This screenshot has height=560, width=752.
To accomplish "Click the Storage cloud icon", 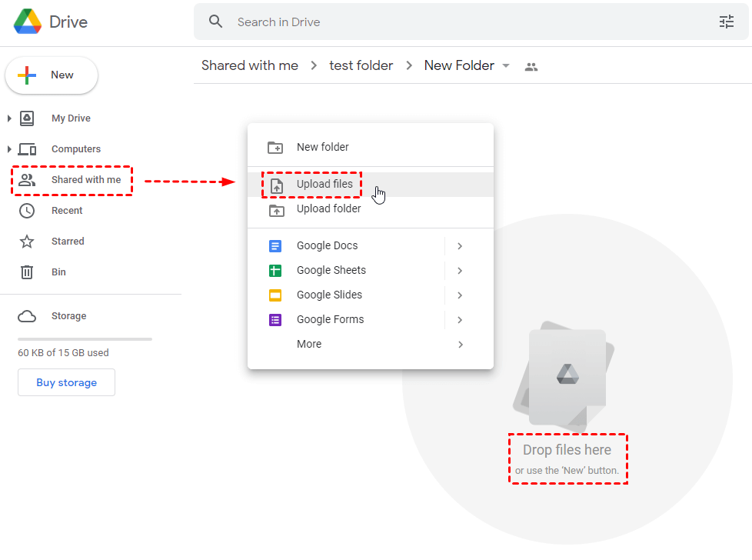I will click(27, 316).
